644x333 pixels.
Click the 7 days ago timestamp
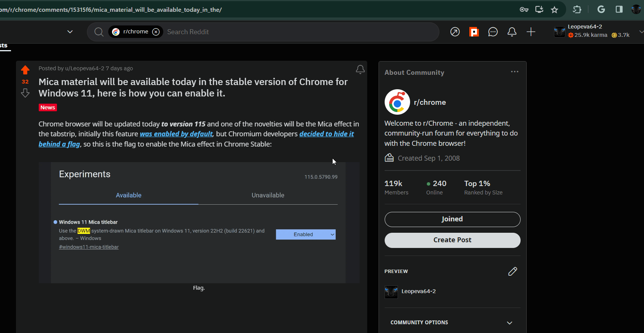click(119, 68)
